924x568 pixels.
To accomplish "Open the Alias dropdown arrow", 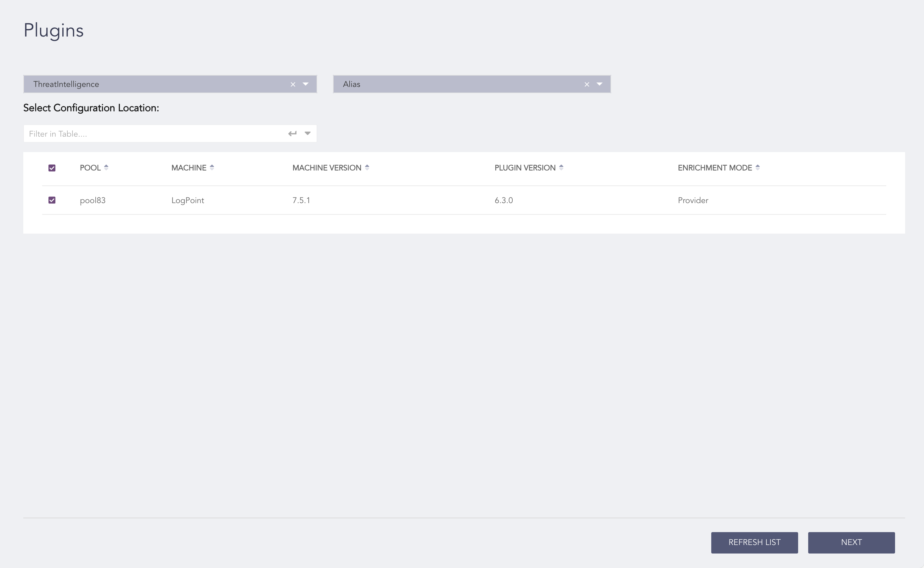I will click(x=600, y=84).
